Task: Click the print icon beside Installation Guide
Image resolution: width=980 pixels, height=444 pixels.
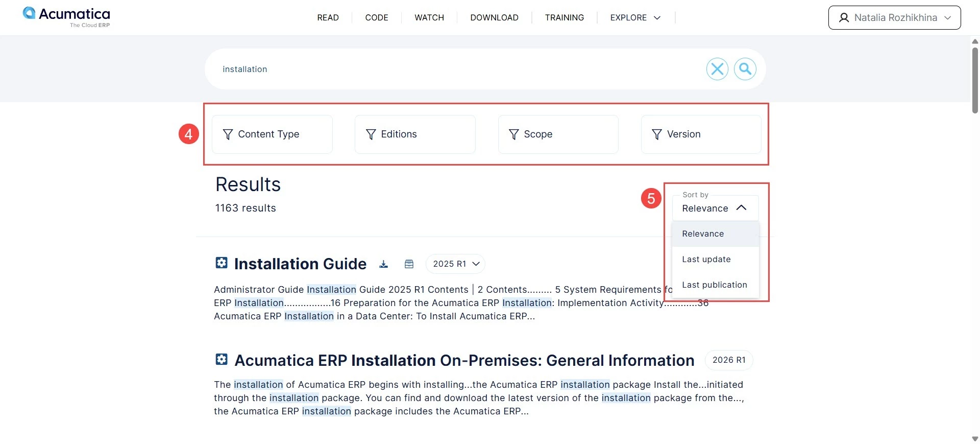Action: (x=409, y=264)
